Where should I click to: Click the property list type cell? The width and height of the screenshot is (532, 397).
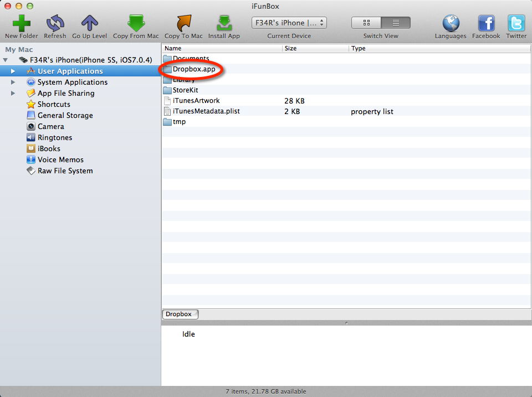(372, 111)
